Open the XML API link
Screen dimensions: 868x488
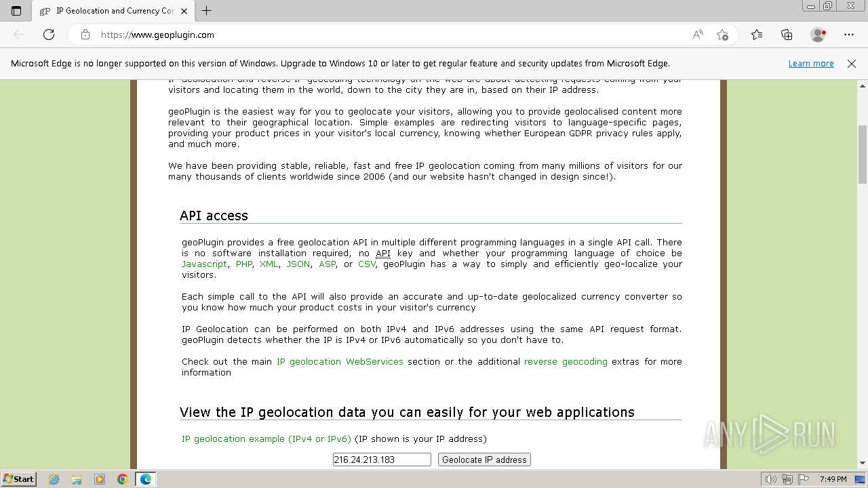point(269,264)
